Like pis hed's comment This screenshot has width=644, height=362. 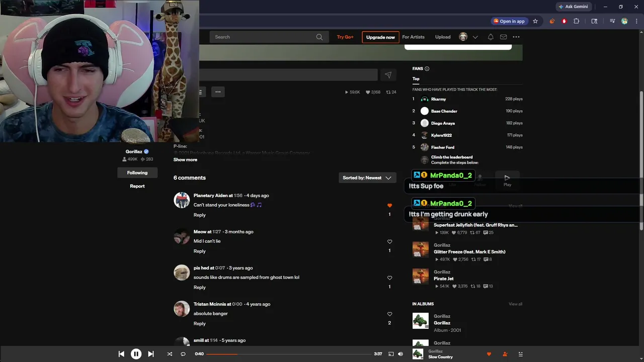389,278
